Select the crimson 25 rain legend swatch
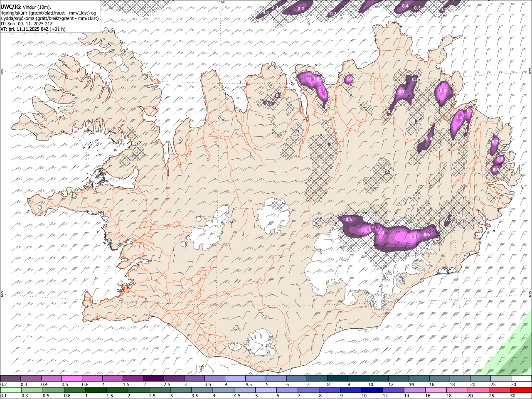532x399 pixels. click(x=500, y=390)
